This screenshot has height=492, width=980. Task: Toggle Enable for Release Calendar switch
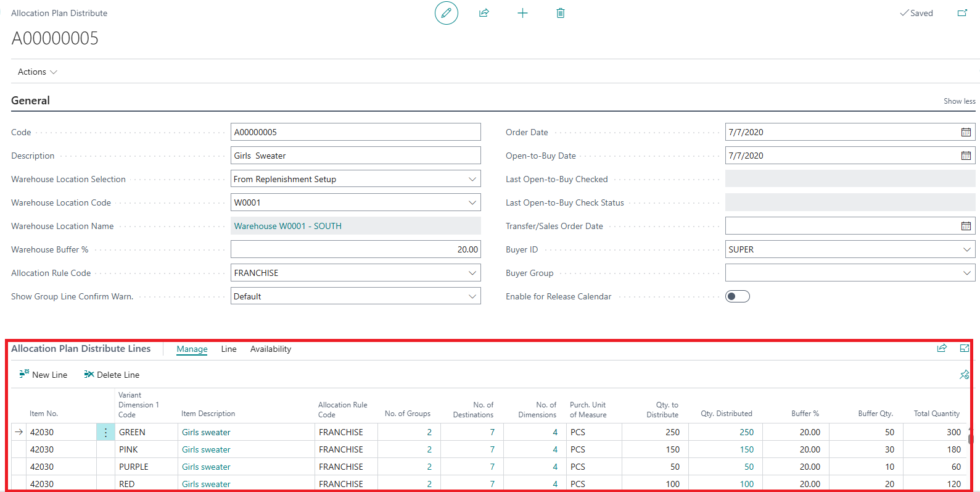pos(737,296)
